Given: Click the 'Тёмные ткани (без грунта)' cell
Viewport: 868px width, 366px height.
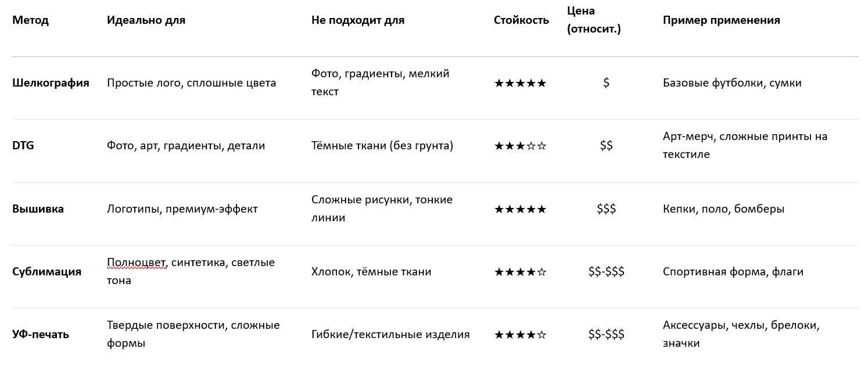Looking at the screenshot, I should (382, 146).
